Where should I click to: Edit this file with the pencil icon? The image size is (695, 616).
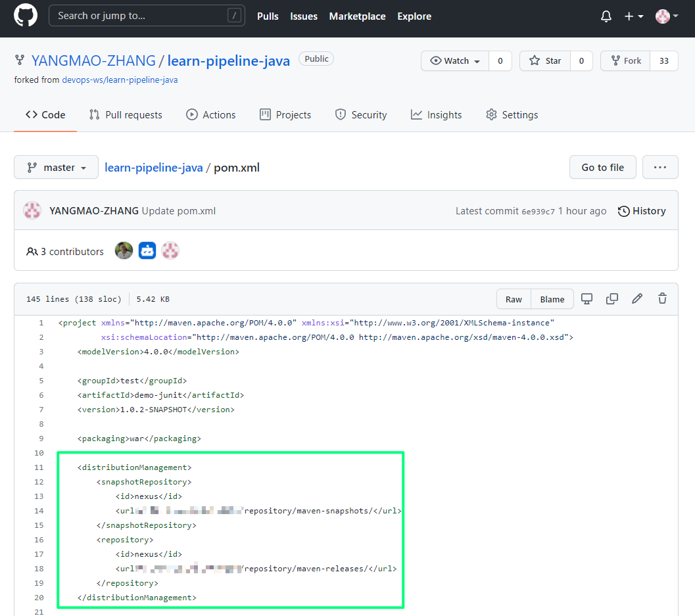click(637, 299)
